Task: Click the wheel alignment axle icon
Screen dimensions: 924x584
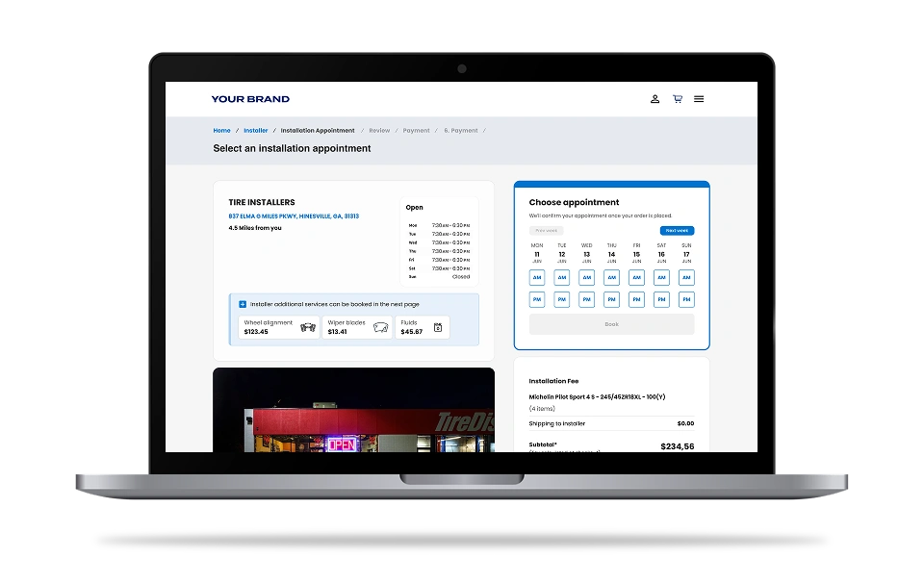Action: pos(308,328)
